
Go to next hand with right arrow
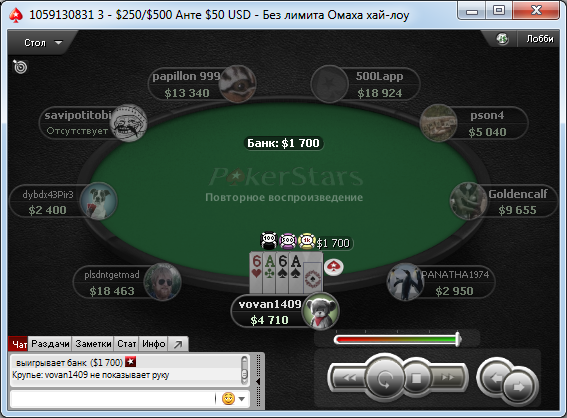[x=518, y=387]
